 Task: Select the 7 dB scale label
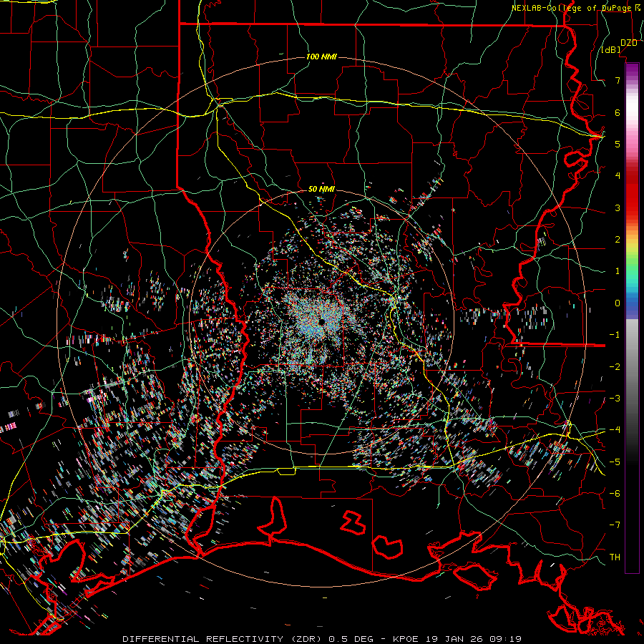pyautogui.click(x=618, y=80)
